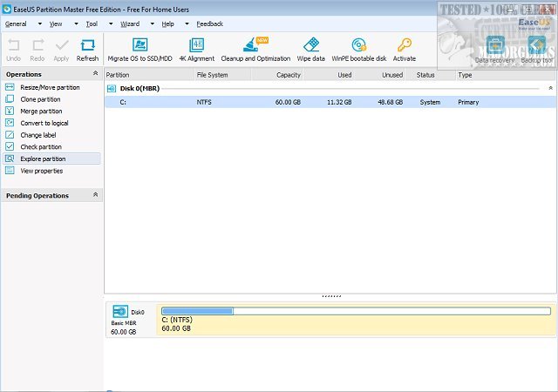Screen dimensions: 558x392
Task: Click the 11.32 GB used value
Action: 339,102
